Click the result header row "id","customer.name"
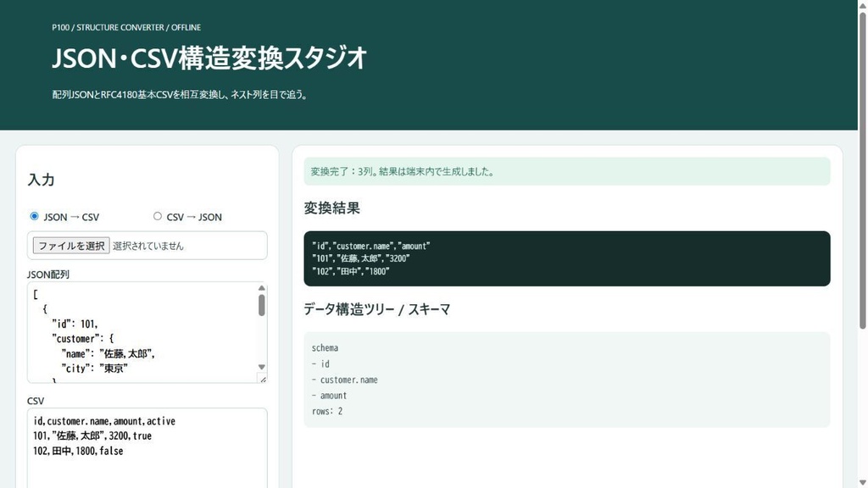 371,246
